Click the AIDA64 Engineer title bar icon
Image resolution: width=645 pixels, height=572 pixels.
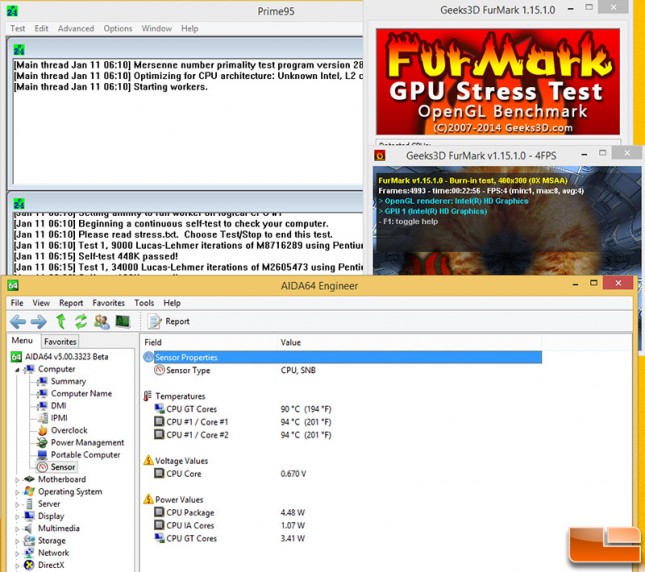tap(14, 285)
